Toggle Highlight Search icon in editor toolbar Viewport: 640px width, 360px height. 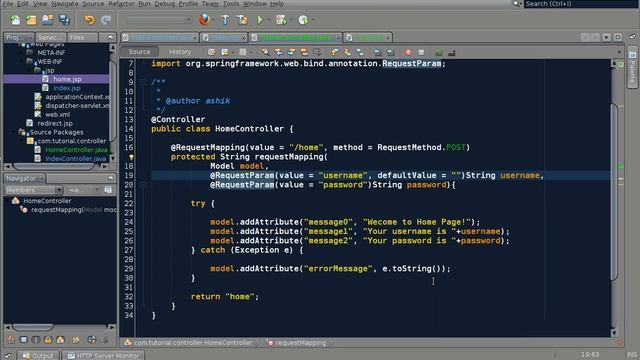point(304,52)
